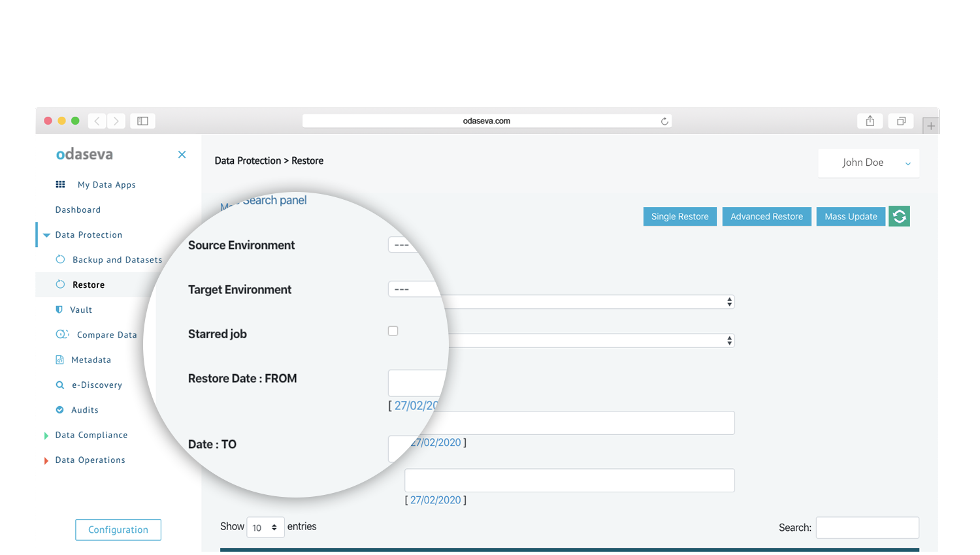
Task: Click the odaseva logo
Action: pyautogui.click(x=84, y=155)
